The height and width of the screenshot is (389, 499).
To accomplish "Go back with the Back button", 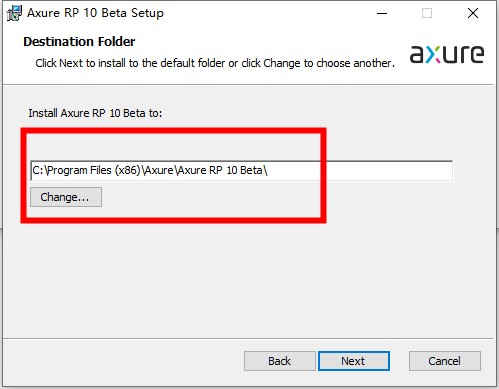I will pos(279,361).
